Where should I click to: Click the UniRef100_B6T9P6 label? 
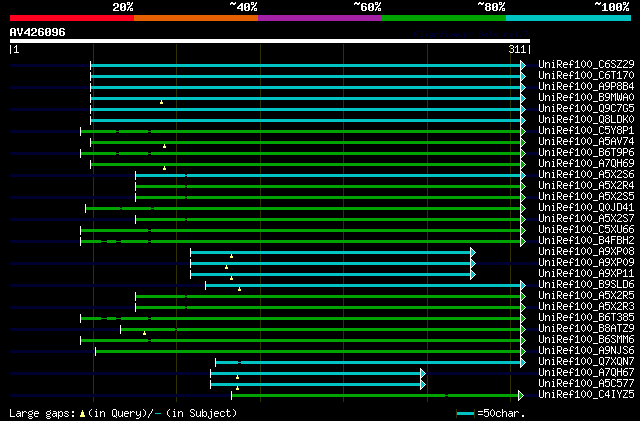tap(586, 152)
